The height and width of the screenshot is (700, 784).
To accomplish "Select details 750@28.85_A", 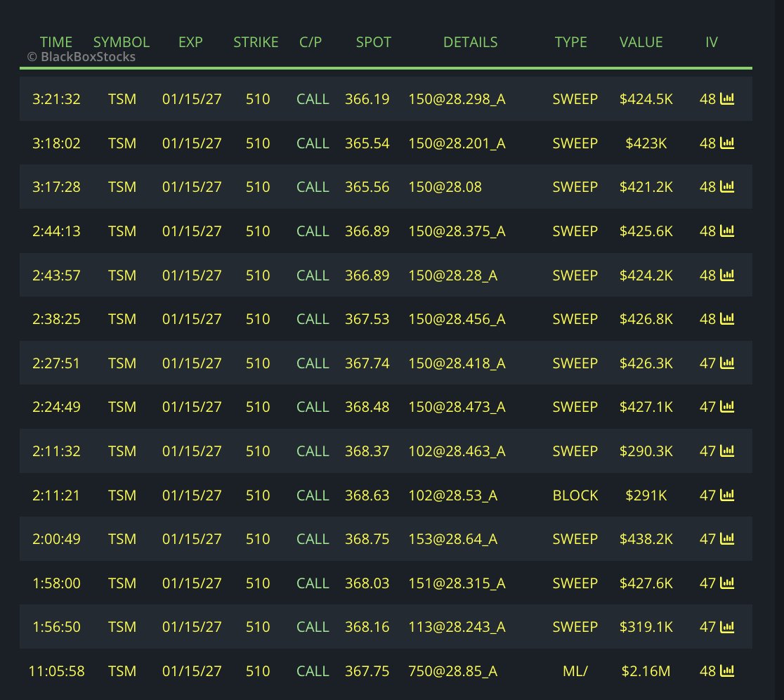I will 453,671.
